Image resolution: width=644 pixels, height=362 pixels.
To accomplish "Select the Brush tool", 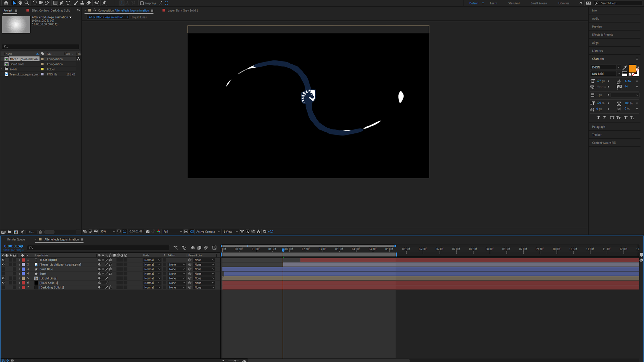I will coord(76,3).
